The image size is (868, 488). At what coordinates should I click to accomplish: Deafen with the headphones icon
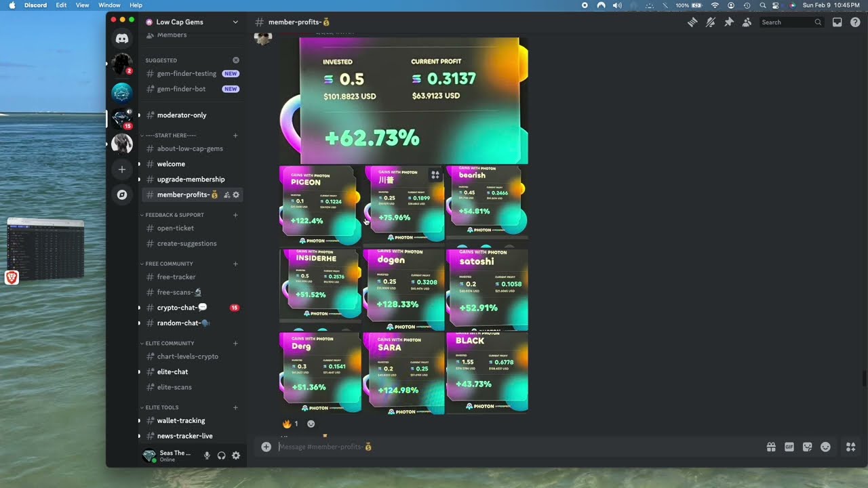coord(221,455)
